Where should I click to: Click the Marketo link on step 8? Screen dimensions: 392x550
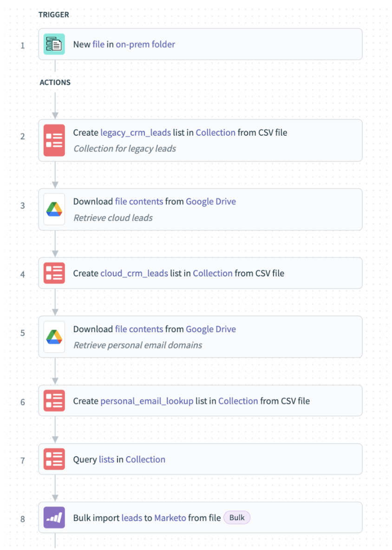coord(170,517)
